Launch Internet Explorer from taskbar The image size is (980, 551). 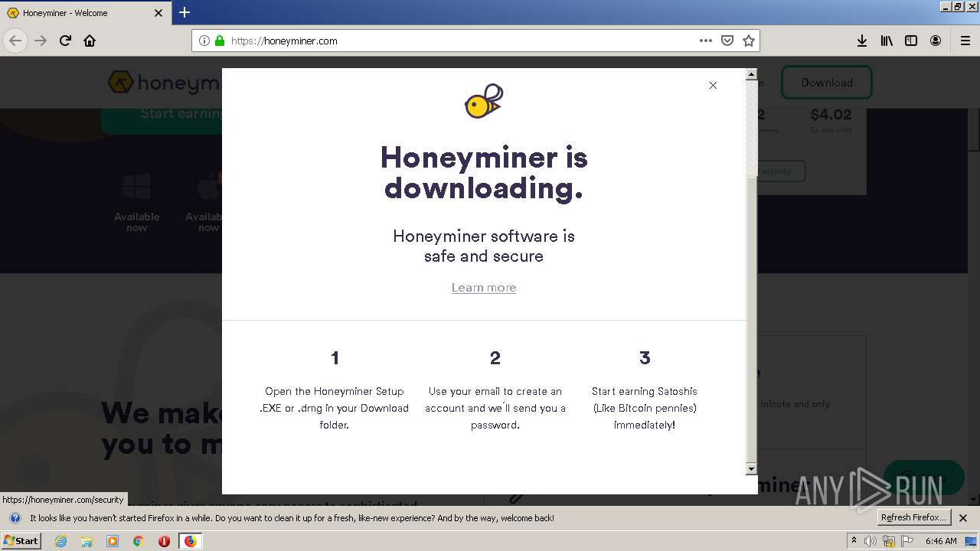pyautogui.click(x=61, y=541)
